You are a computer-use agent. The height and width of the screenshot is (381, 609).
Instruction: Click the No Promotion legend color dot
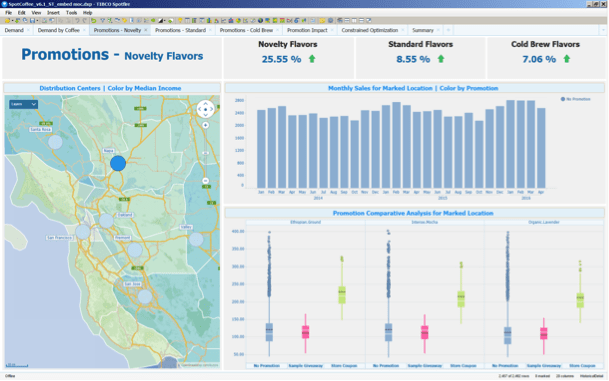563,99
